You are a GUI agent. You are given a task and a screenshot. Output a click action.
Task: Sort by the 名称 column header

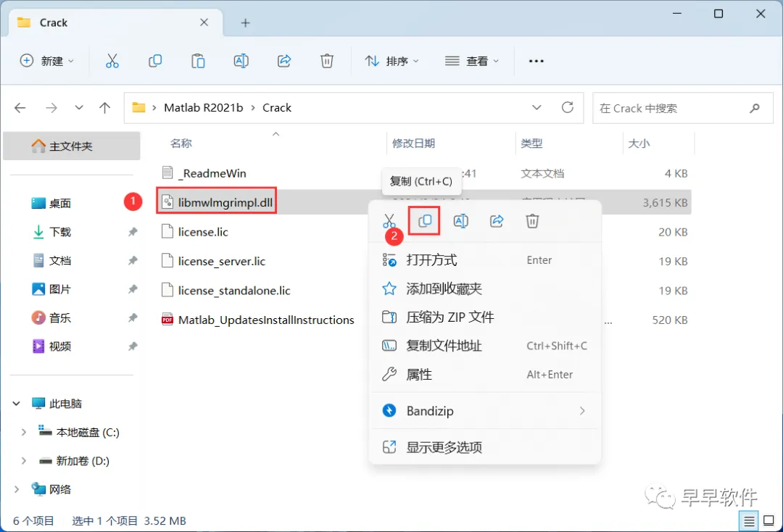coord(181,144)
